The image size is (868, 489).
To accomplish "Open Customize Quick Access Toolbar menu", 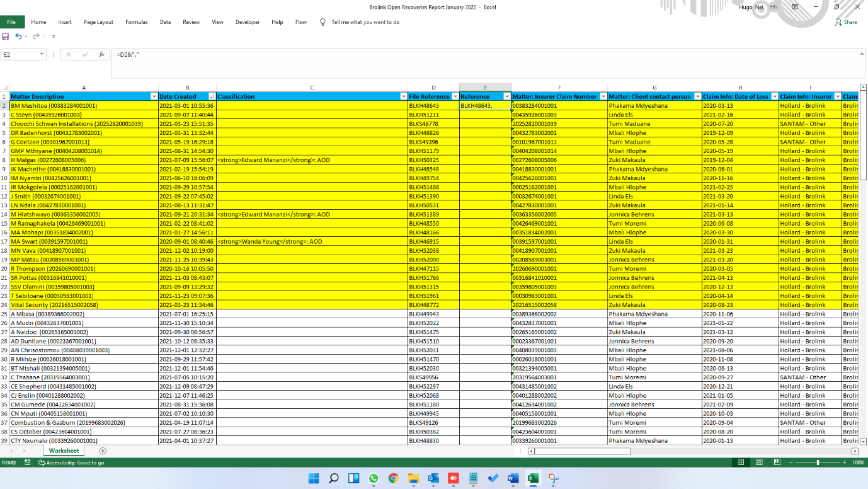I will pyautogui.click(x=54, y=37).
